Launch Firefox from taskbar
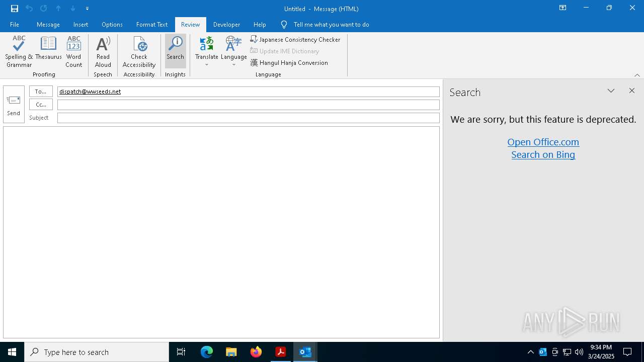The image size is (644, 362). (x=256, y=352)
